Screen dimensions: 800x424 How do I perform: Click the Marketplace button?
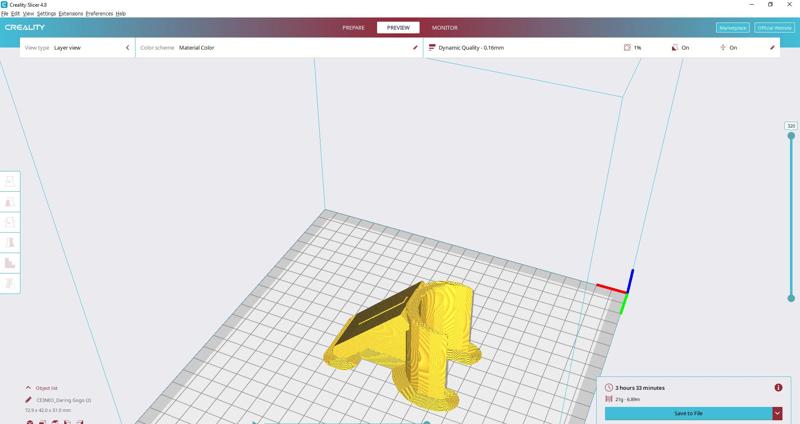733,28
